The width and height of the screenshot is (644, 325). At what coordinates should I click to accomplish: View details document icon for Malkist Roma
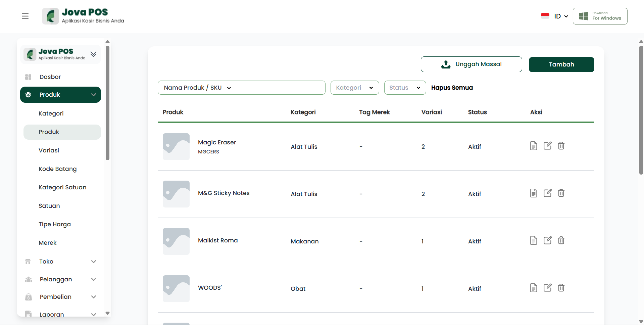coord(533,240)
